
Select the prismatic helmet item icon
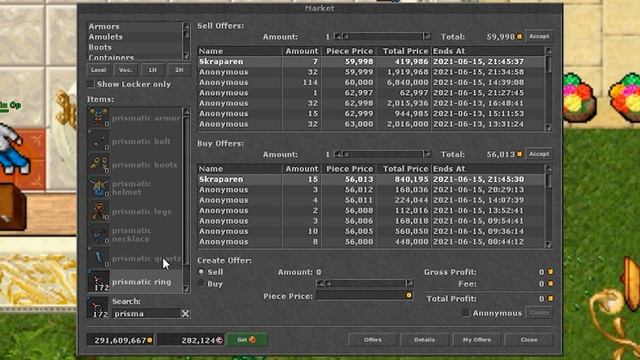[x=98, y=188]
